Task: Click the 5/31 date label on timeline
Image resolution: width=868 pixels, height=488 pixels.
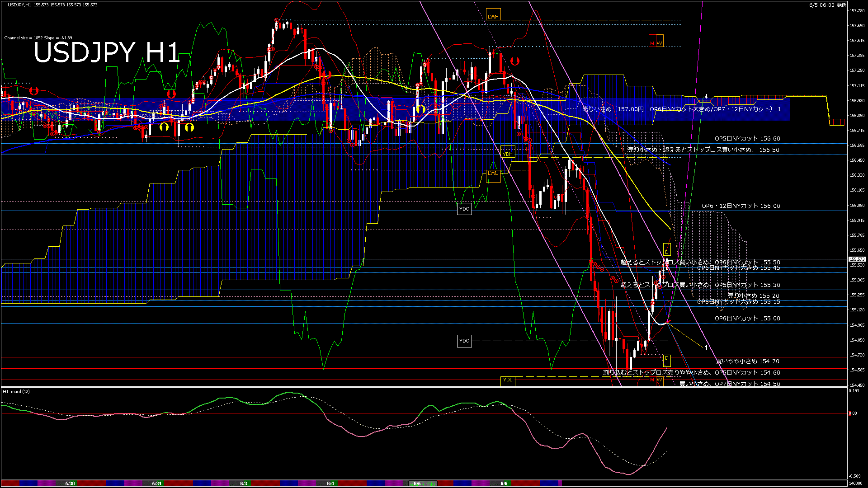Action: click(x=157, y=483)
